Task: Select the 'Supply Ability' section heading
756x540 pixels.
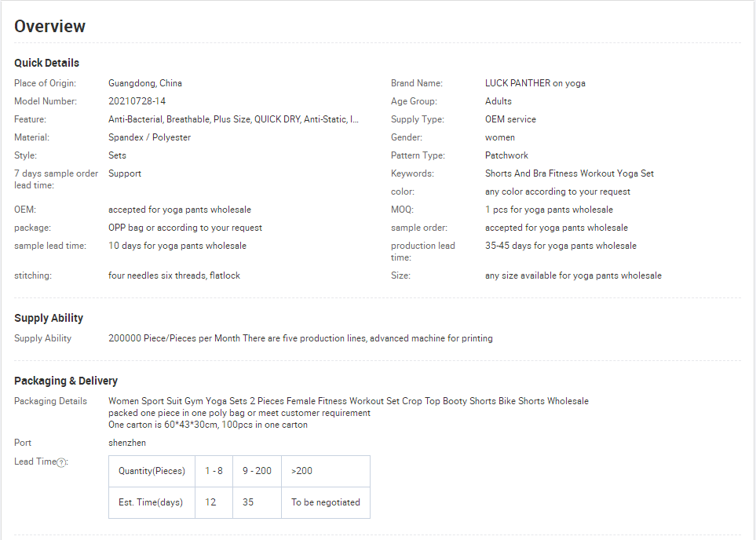Action: point(49,318)
